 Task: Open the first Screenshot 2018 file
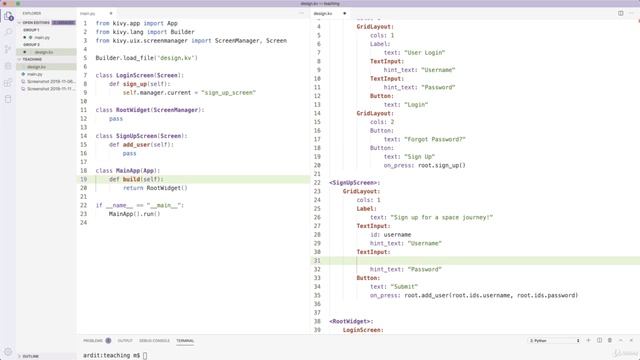(51, 82)
